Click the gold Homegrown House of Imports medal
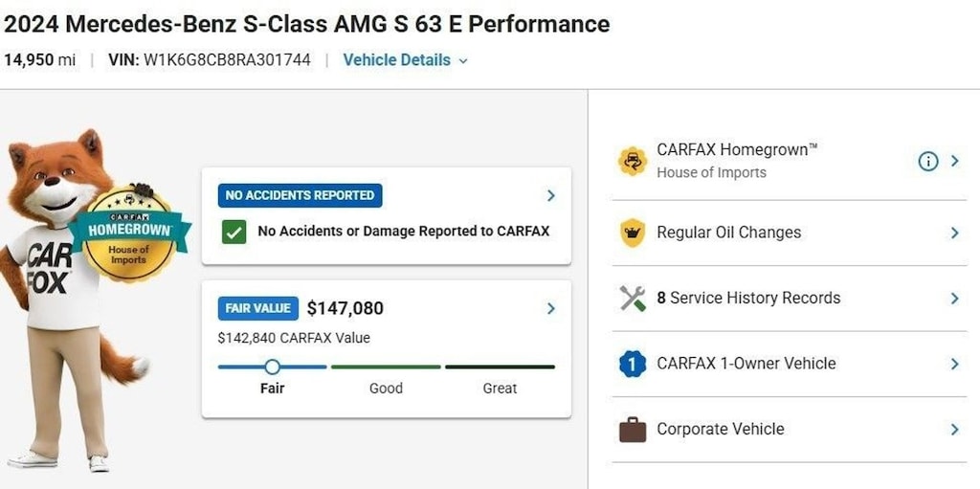Viewport: 980px width, 489px height. (129, 233)
